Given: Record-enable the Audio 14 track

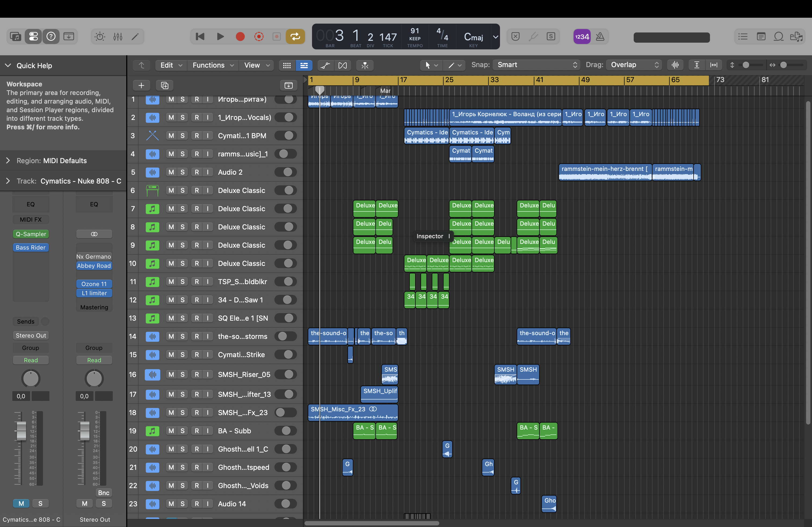Looking at the screenshot, I should click(197, 504).
